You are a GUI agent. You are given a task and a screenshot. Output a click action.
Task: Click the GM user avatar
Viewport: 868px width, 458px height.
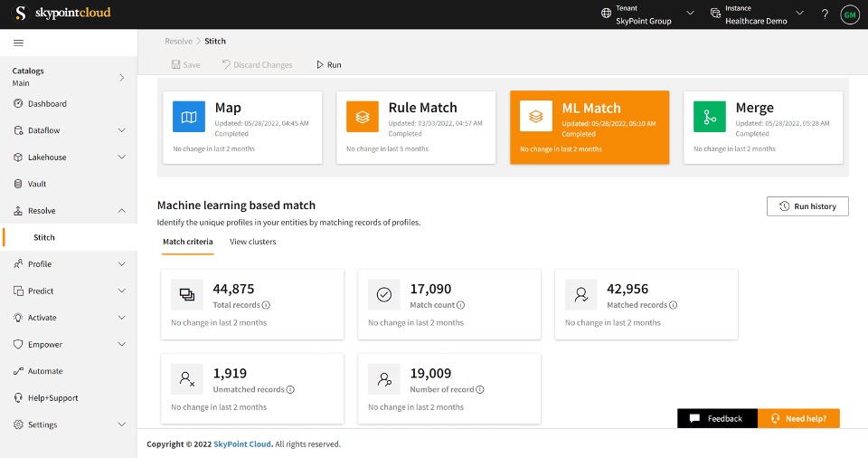pyautogui.click(x=849, y=14)
